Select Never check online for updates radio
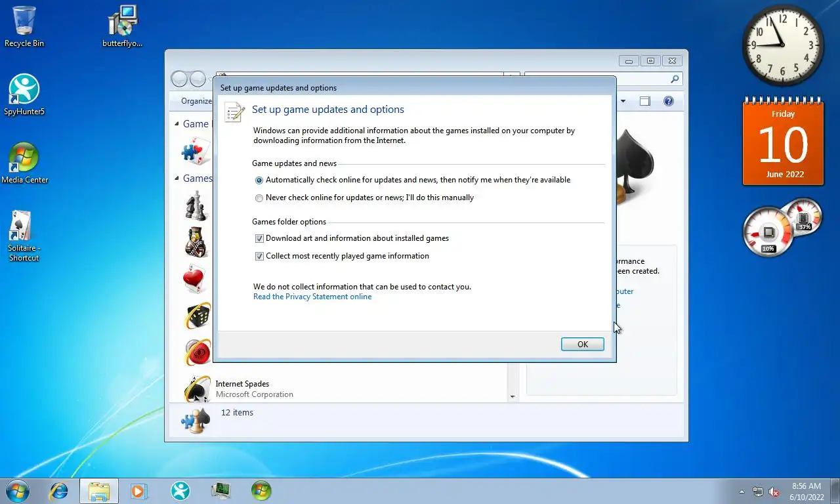840x504 pixels. 259,198
